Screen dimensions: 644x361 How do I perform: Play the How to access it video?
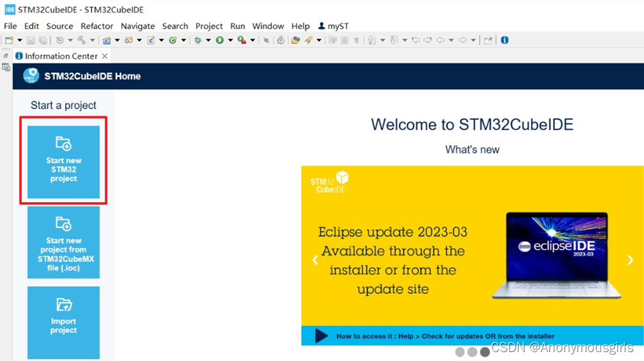[x=321, y=336]
